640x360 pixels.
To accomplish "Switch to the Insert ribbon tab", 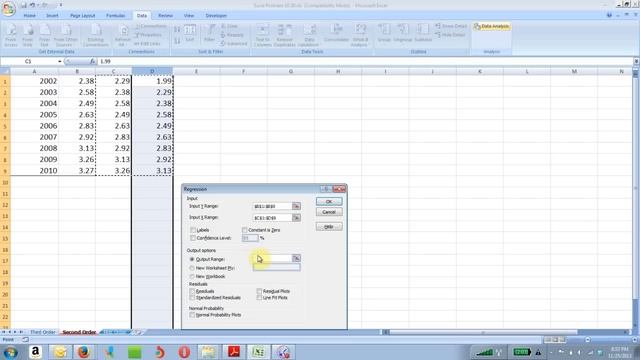I will click(x=52, y=16).
